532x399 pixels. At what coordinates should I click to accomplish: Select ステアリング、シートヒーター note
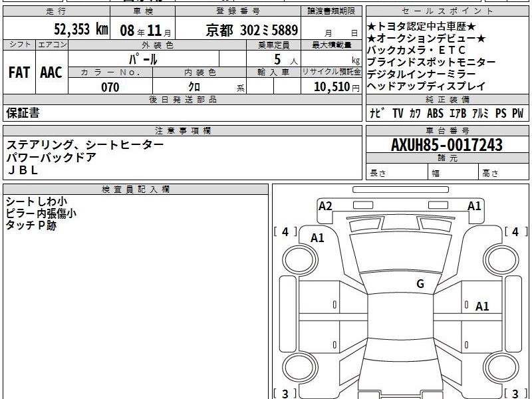pyautogui.click(x=85, y=145)
